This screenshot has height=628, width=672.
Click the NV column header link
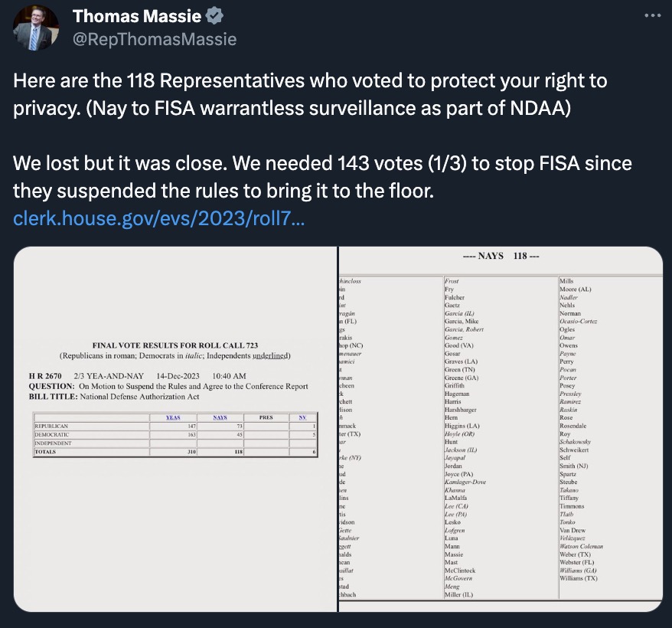tap(302, 417)
